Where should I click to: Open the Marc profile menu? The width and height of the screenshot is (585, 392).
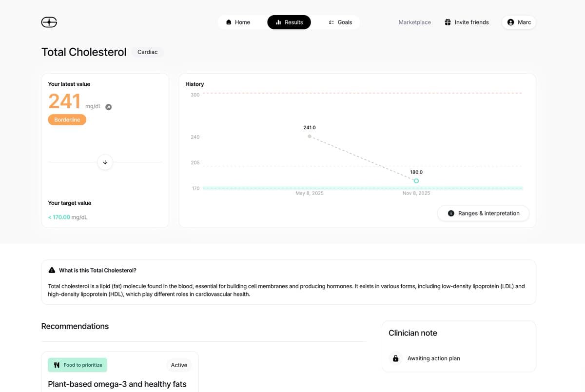click(x=519, y=22)
